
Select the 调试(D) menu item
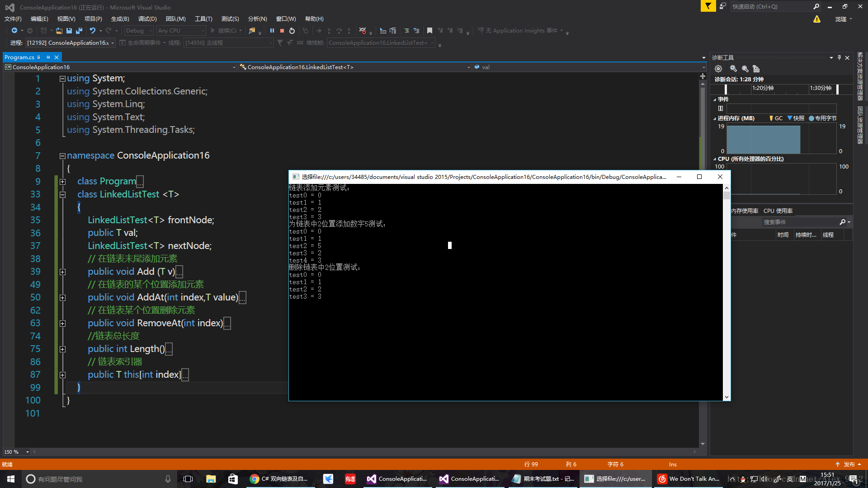[146, 18]
